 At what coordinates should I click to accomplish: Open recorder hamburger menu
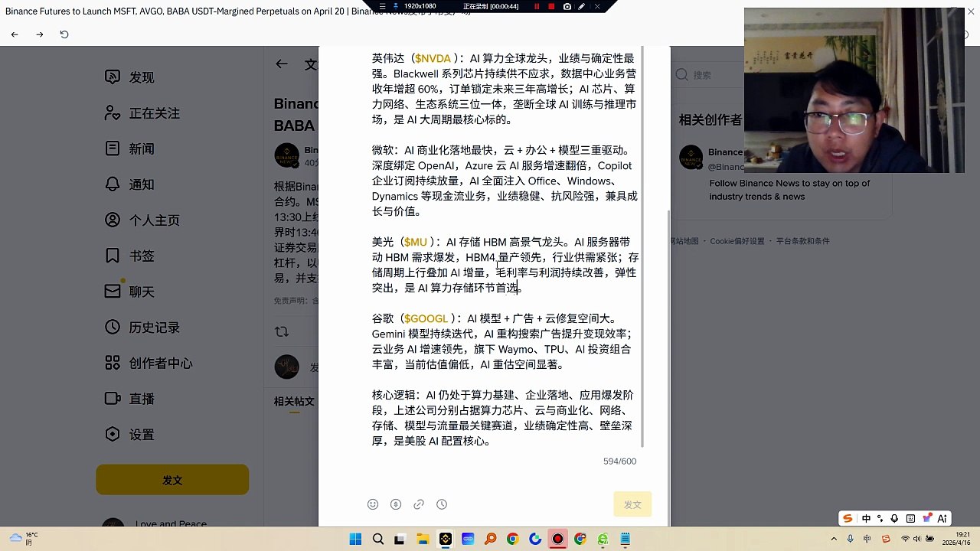pos(382,6)
